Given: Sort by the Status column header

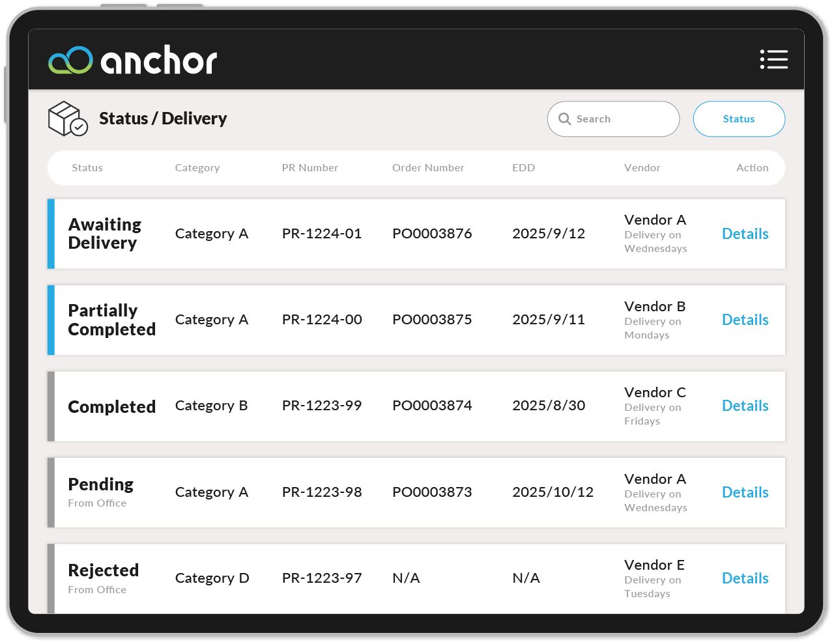Looking at the screenshot, I should pyautogui.click(x=87, y=167).
